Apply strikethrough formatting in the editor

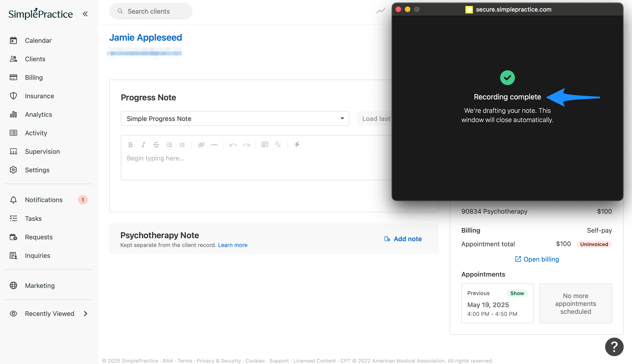tap(156, 145)
